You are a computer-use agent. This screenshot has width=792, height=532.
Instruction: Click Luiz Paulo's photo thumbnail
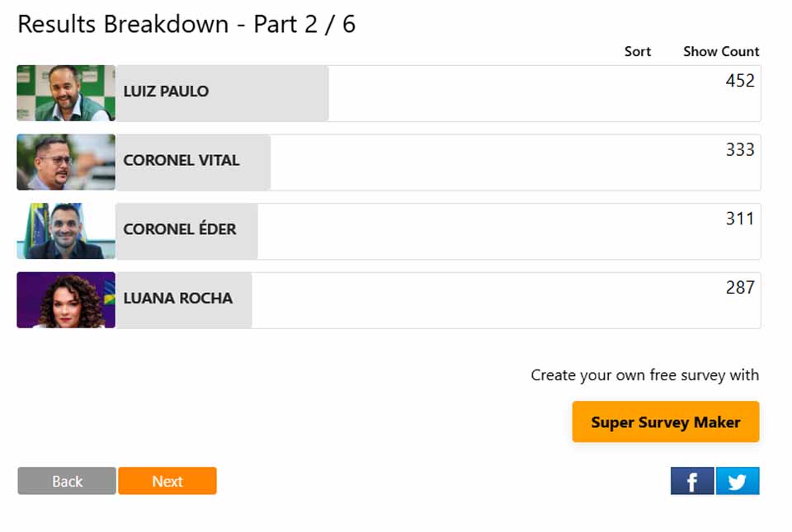point(66,93)
